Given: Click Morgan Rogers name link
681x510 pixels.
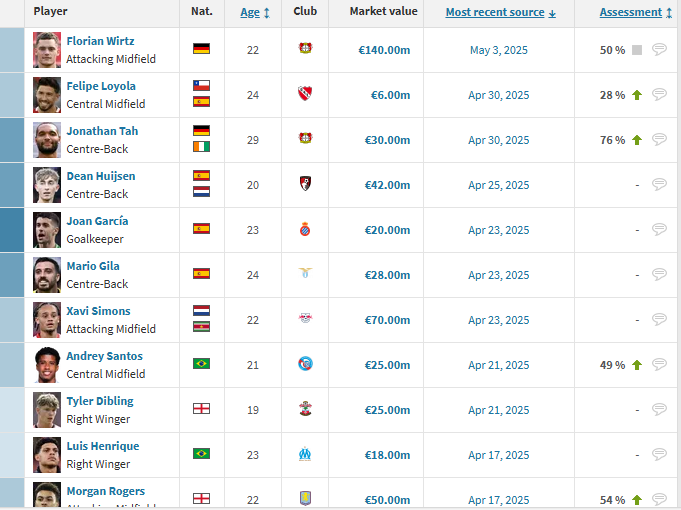Looking at the screenshot, I should (106, 491).
